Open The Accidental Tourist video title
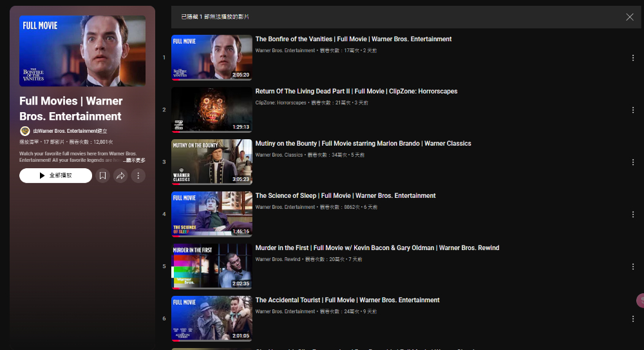The width and height of the screenshot is (644, 350). coord(348,300)
